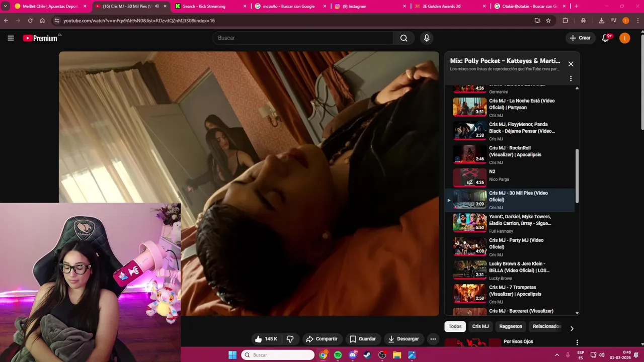The height and width of the screenshot is (362, 644).
Task: Select the Todos filter chip
Action: [455, 326]
